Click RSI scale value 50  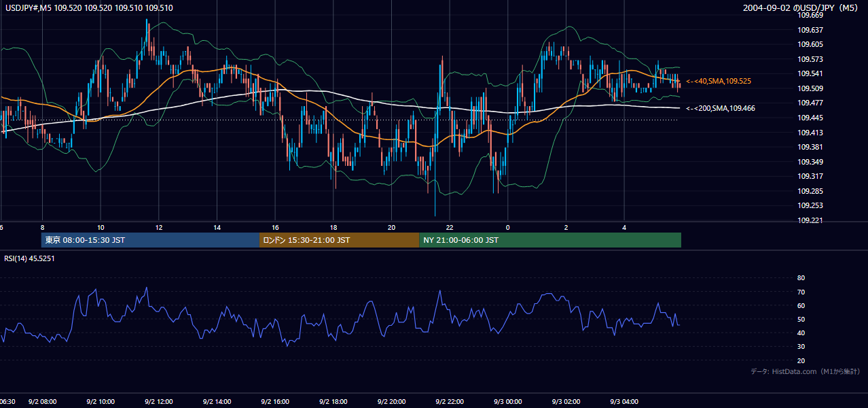point(801,319)
